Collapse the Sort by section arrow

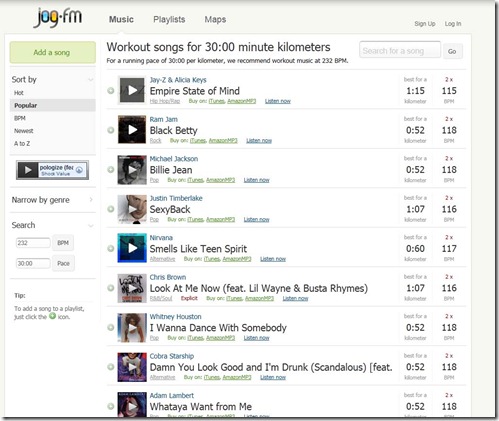click(90, 80)
